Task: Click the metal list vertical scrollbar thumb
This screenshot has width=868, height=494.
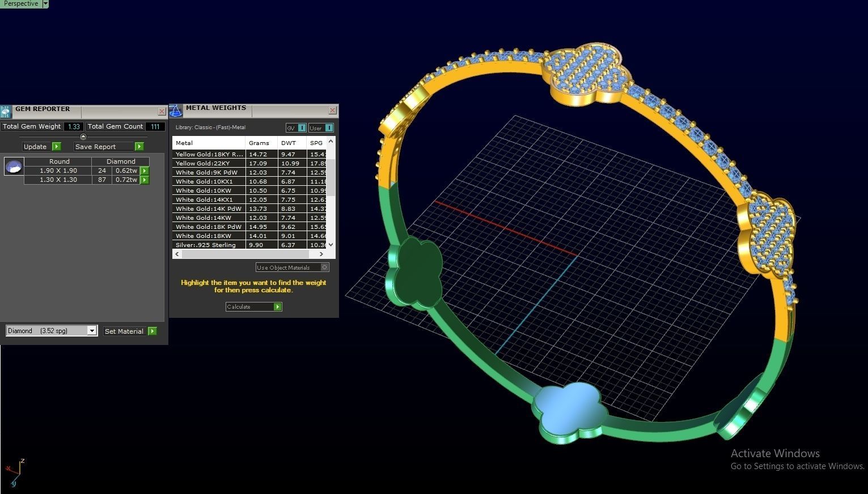Action: click(331, 178)
